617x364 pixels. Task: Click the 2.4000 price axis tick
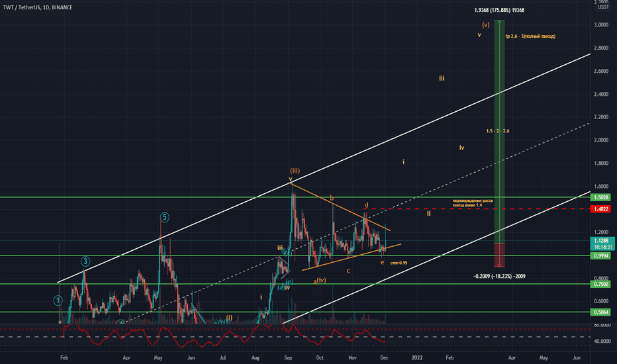tap(601, 94)
